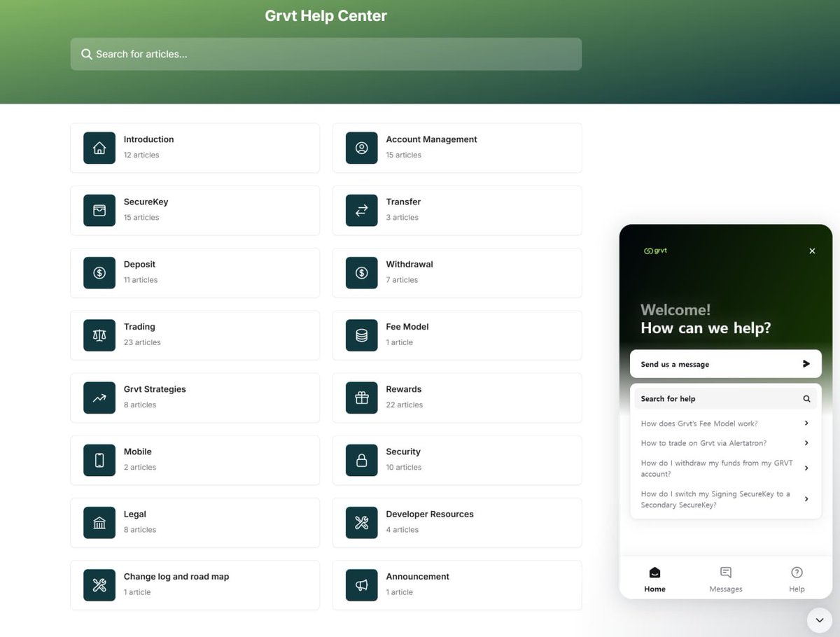The height and width of the screenshot is (637, 840).
Task: Open the Rewards category title
Action: 404,389
